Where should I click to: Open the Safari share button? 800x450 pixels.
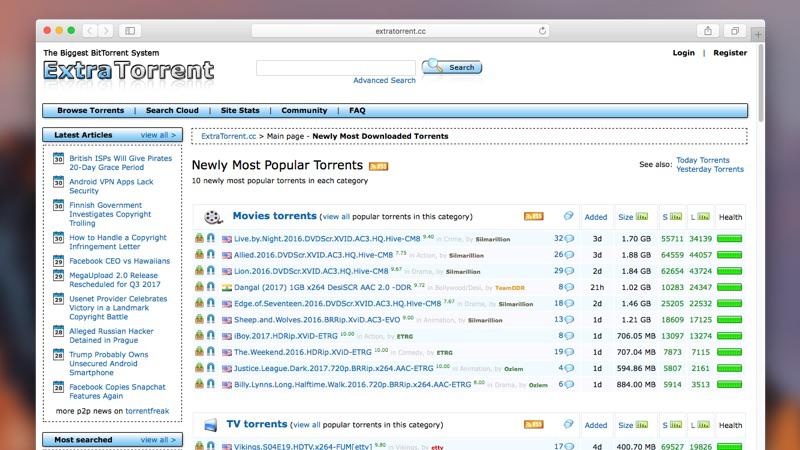click(x=708, y=31)
